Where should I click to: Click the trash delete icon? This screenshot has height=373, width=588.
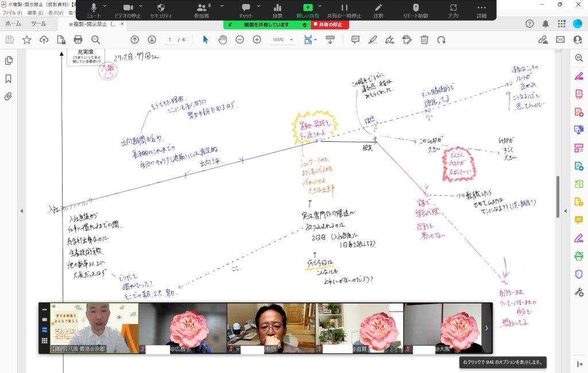424,40
